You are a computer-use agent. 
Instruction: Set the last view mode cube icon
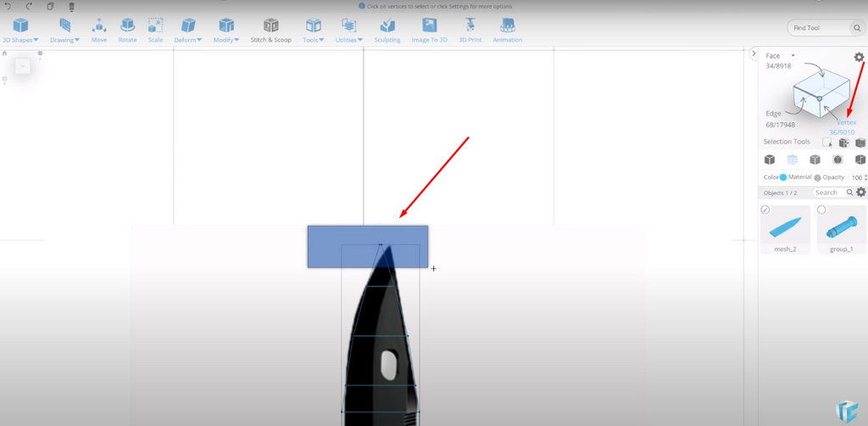point(860,160)
